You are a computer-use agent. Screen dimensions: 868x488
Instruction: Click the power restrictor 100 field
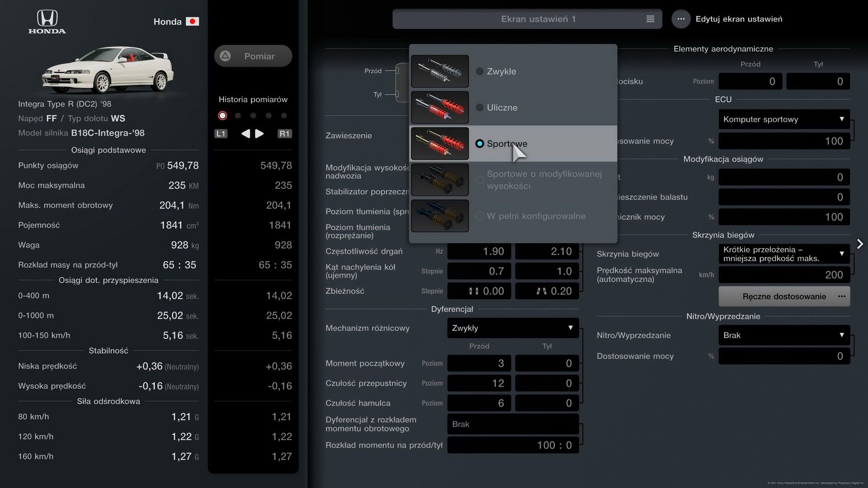tap(784, 217)
